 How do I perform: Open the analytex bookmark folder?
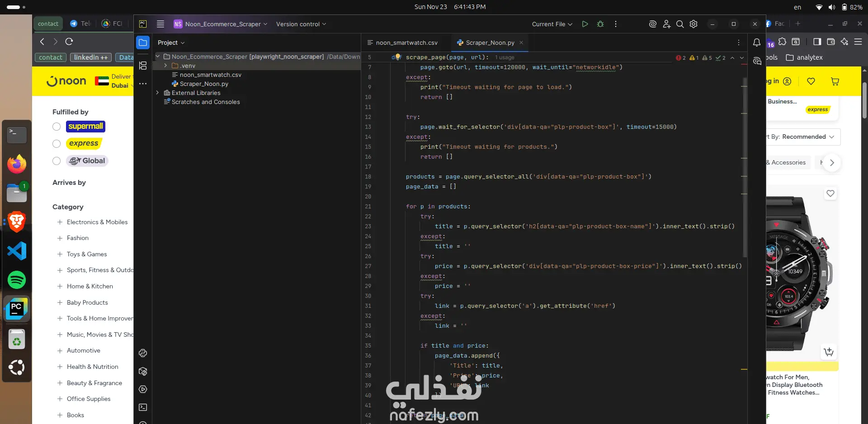804,57
